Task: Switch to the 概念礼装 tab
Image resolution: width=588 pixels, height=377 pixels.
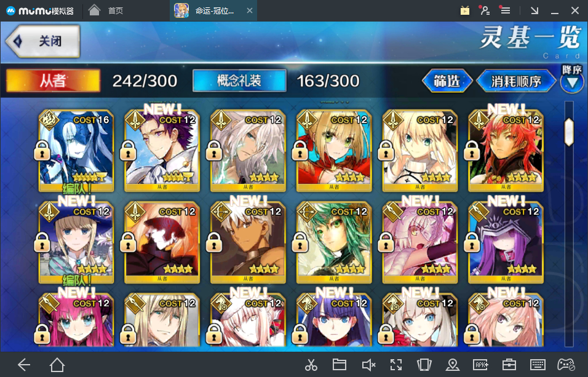Action: (239, 81)
